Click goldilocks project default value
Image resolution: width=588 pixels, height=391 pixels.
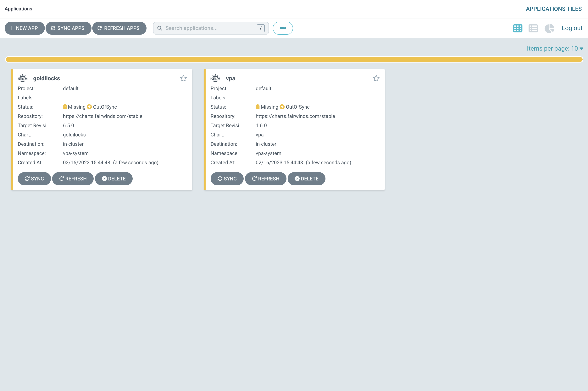point(71,88)
